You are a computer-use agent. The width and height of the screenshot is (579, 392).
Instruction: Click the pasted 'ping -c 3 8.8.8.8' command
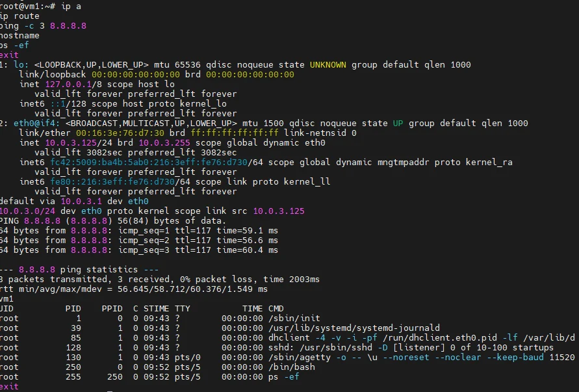[43, 26]
